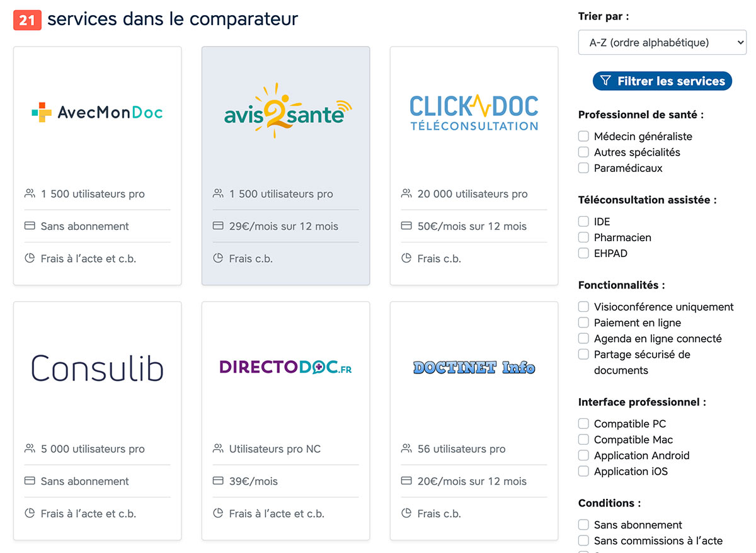Click the Filtrer les services button

662,81
